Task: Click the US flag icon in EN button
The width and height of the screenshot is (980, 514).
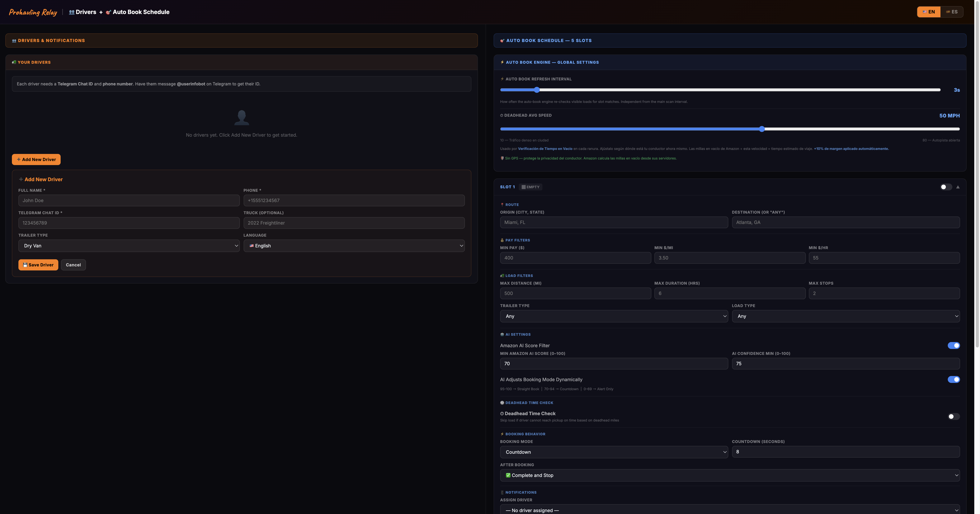Action: click(x=924, y=12)
